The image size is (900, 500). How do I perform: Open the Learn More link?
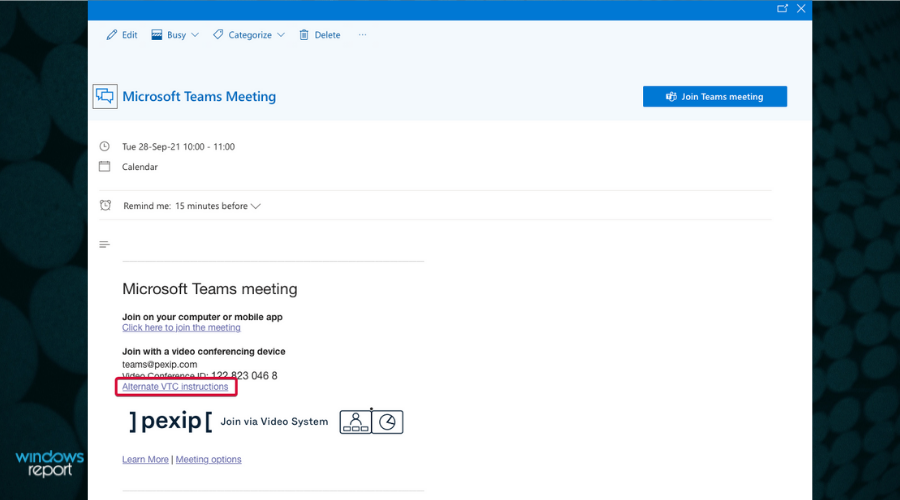click(145, 459)
